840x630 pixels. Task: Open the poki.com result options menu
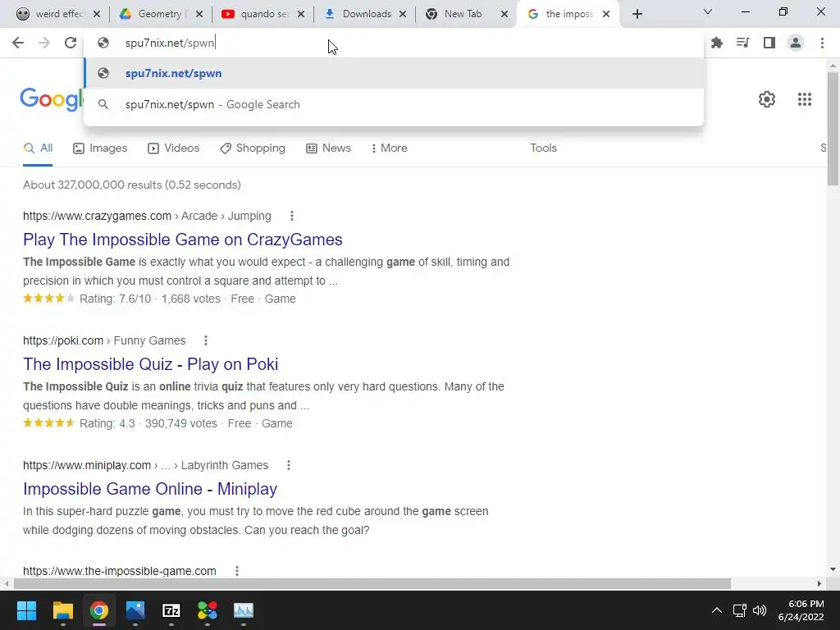[x=206, y=340]
